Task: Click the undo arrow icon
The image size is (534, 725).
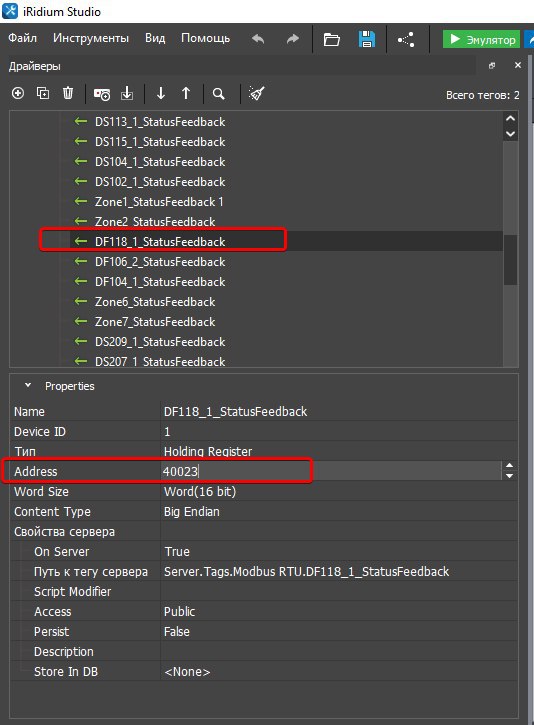Action: point(258,39)
